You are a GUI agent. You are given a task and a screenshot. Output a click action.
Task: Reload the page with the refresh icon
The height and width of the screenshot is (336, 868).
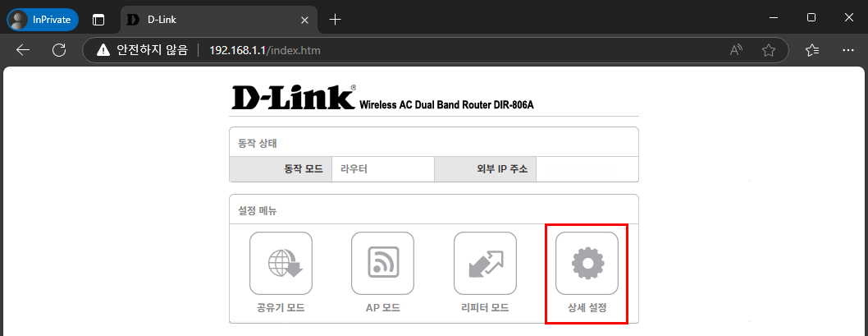click(59, 50)
